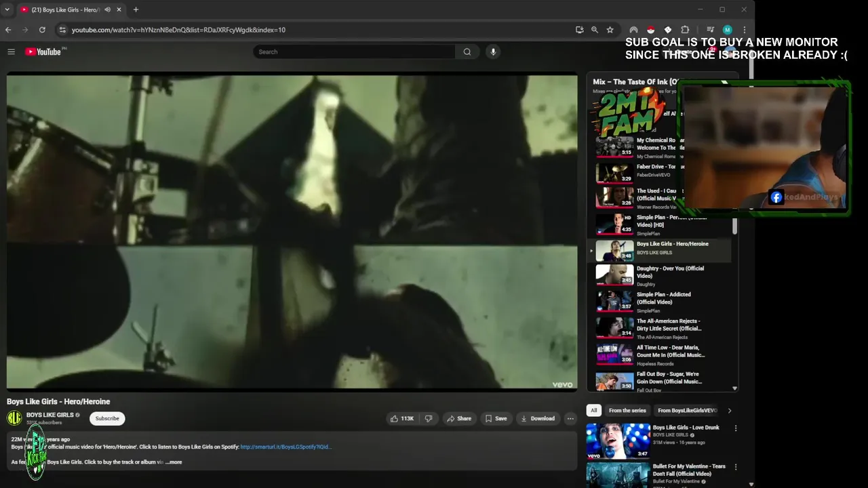This screenshot has width=868, height=488.
Task: Click the search magnifier button
Action: [467, 52]
